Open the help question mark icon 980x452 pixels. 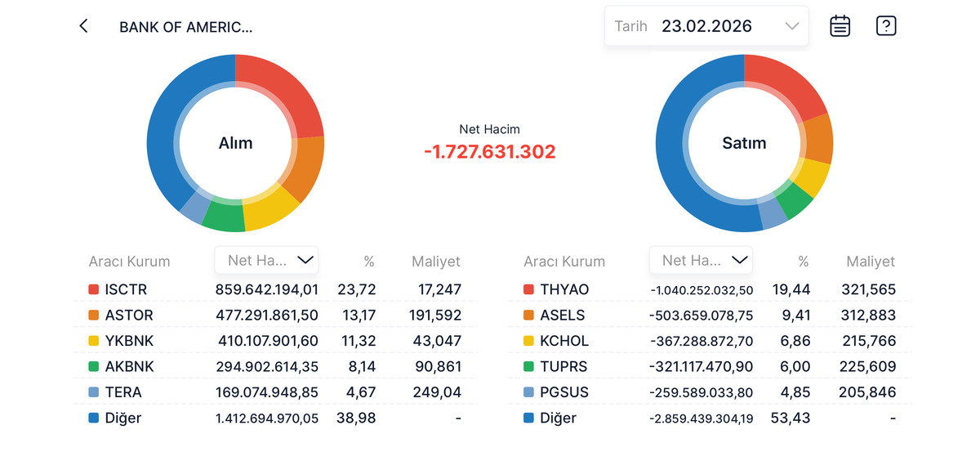(x=886, y=26)
